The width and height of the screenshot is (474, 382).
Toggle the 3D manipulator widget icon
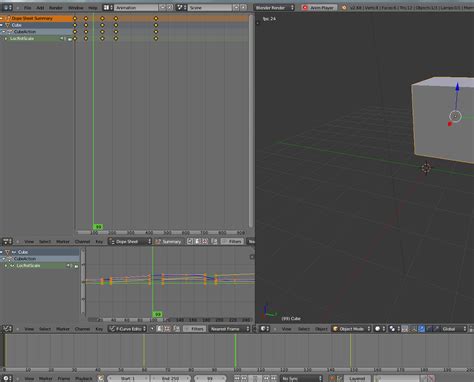tap(421, 329)
